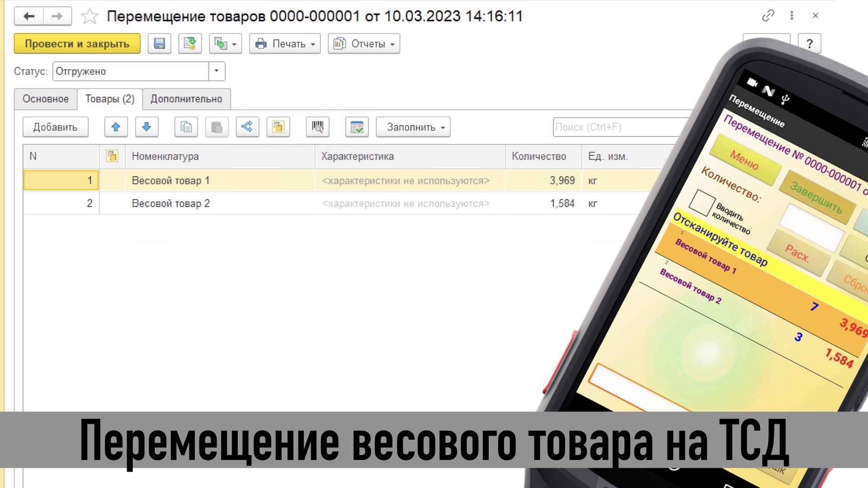
Task: Post document with the green arrow sheet icon
Action: (190, 44)
